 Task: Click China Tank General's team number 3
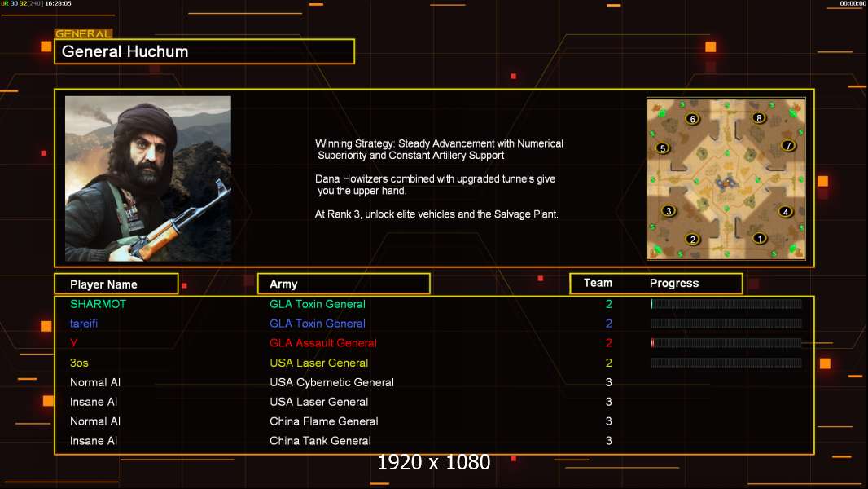tap(609, 441)
